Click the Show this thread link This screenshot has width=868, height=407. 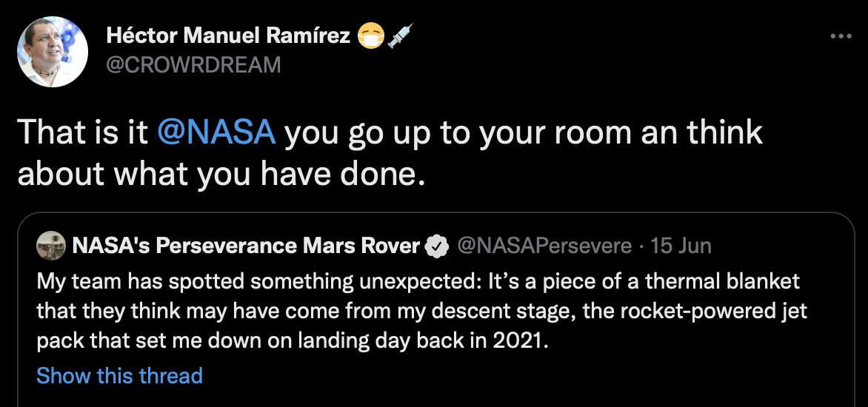pos(119,376)
